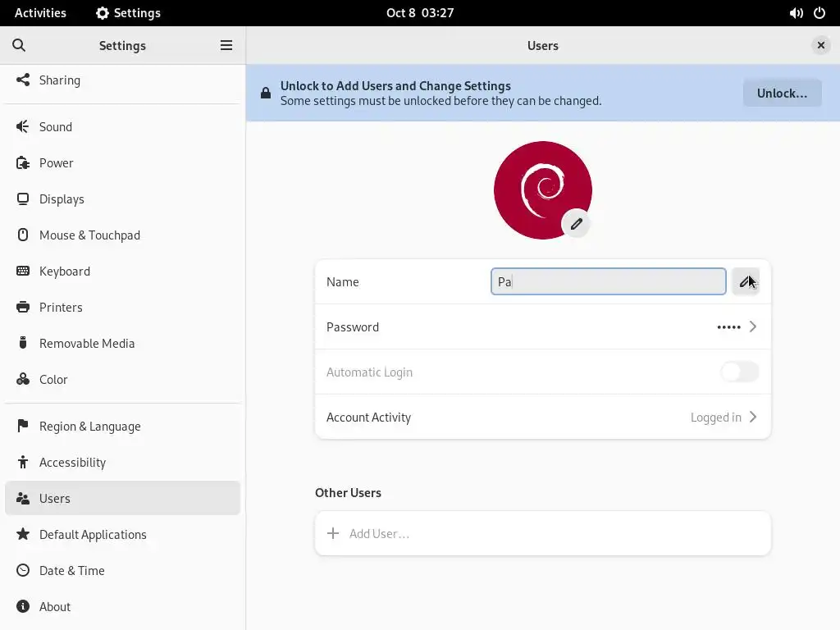The width and height of the screenshot is (840, 630).
Task: Click inside the Name text field
Action: (608, 281)
